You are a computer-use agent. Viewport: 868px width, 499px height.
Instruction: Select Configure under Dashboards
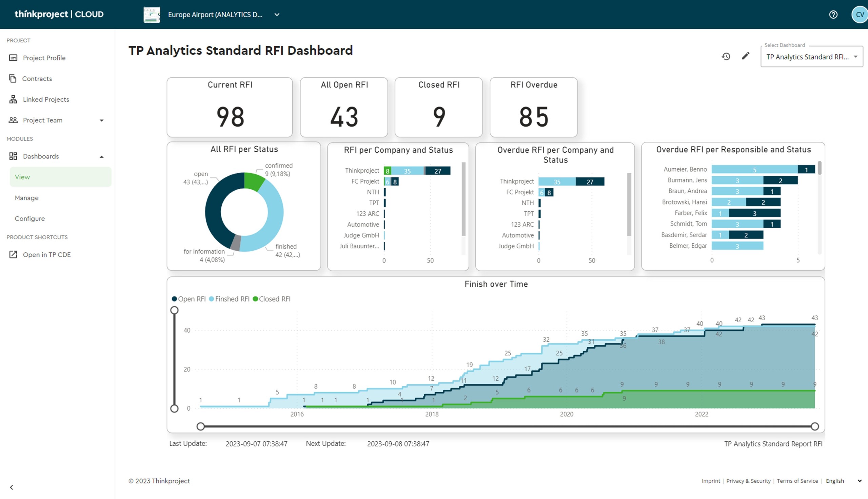(x=30, y=218)
